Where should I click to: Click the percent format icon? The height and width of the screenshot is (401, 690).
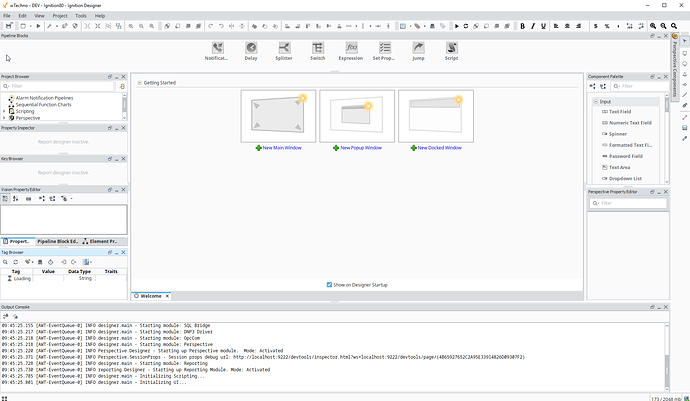pyautogui.click(x=607, y=26)
